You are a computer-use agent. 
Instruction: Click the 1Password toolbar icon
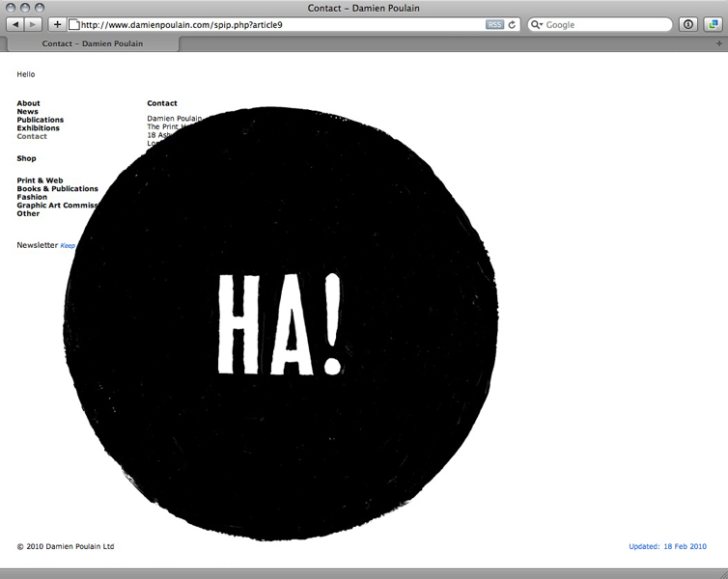tap(688, 24)
